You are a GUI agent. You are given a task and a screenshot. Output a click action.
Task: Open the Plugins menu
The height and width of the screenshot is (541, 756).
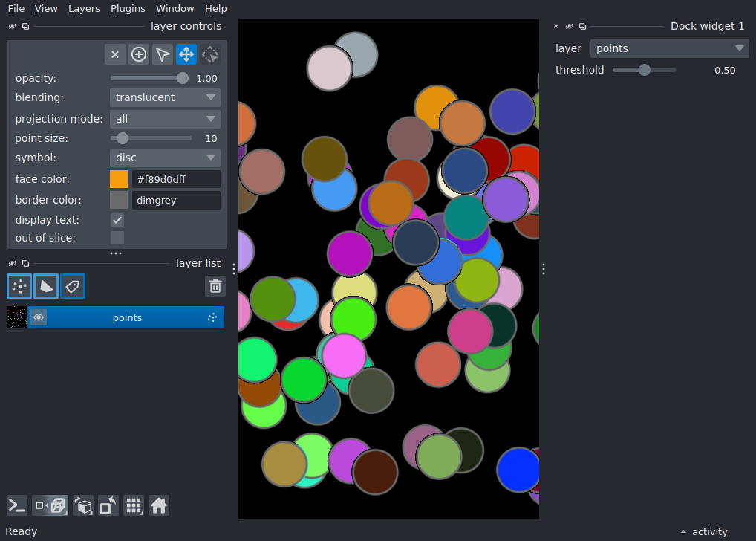(128, 9)
